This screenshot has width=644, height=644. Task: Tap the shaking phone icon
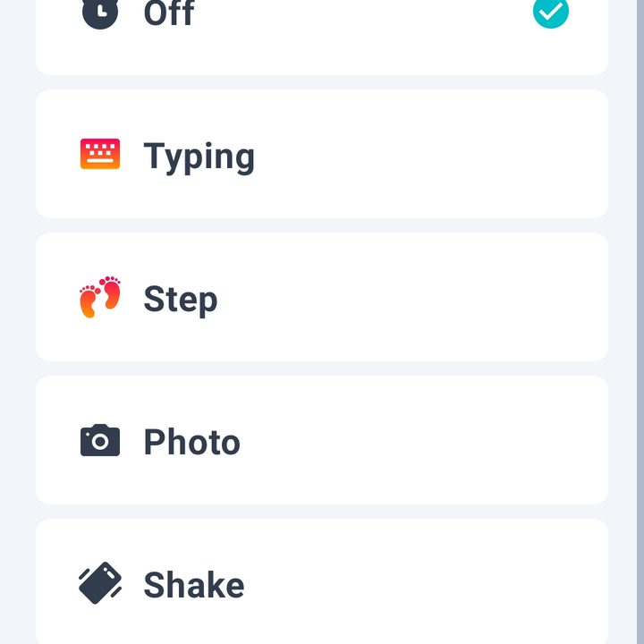pos(100,583)
